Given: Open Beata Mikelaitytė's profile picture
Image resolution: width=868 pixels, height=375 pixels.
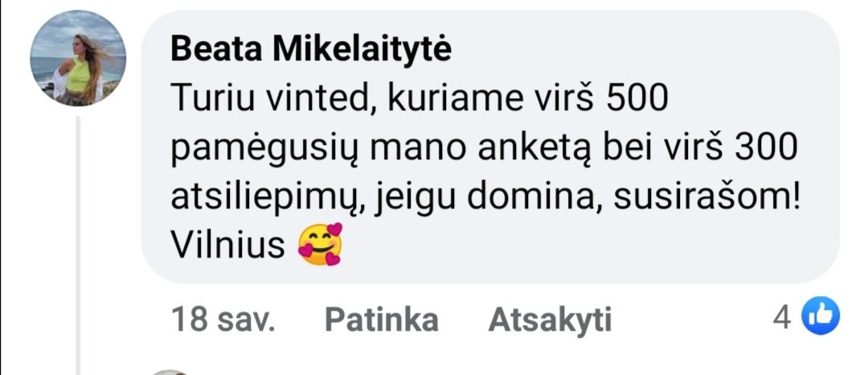Looking at the screenshot, I should pos(78,58).
